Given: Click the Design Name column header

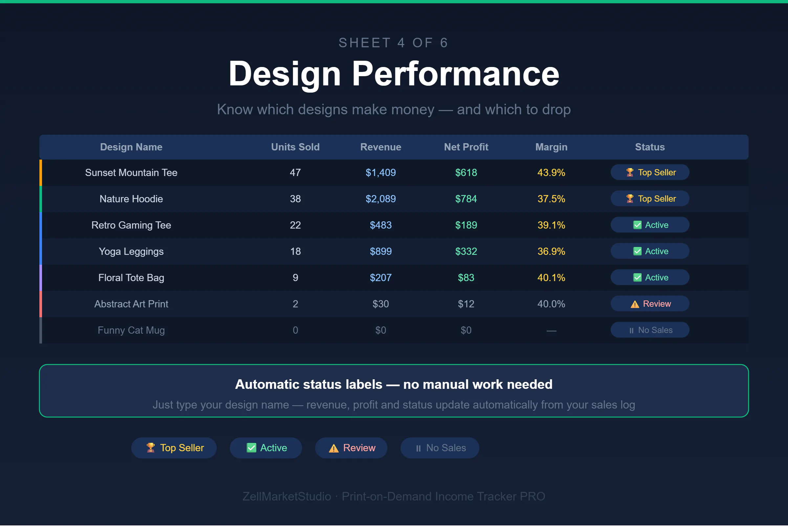Looking at the screenshot, I should (131, 147).
